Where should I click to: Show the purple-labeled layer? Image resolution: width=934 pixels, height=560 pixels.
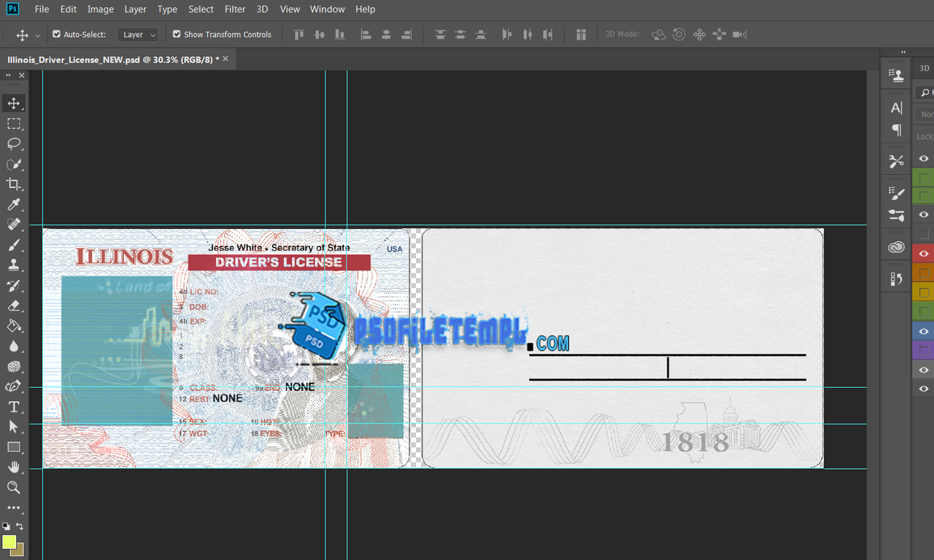[924, 351]
